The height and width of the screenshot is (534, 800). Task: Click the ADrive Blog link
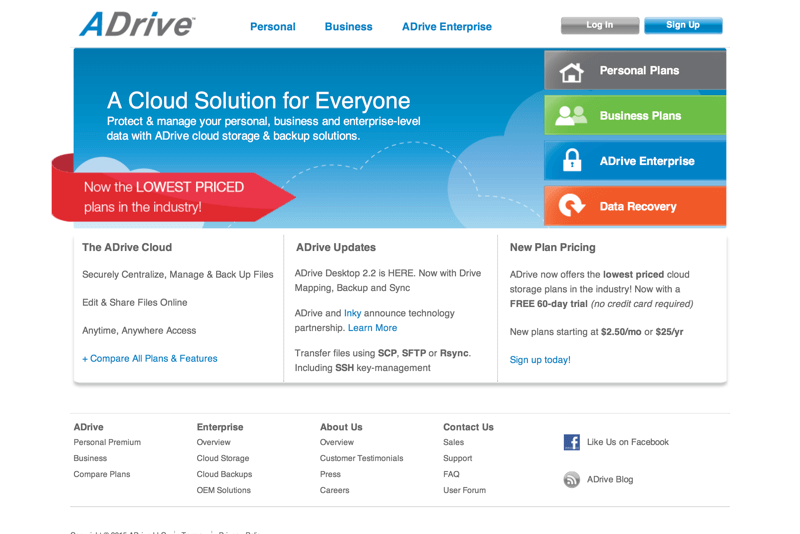(610, 479)
